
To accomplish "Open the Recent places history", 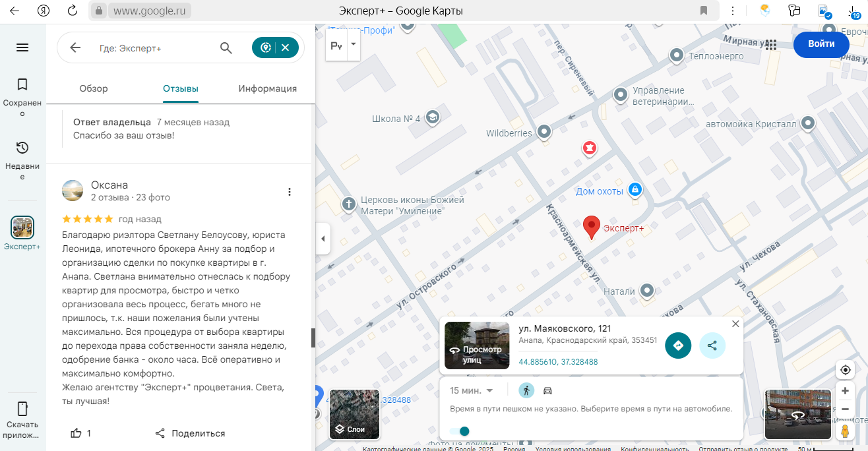I will 22,159.
